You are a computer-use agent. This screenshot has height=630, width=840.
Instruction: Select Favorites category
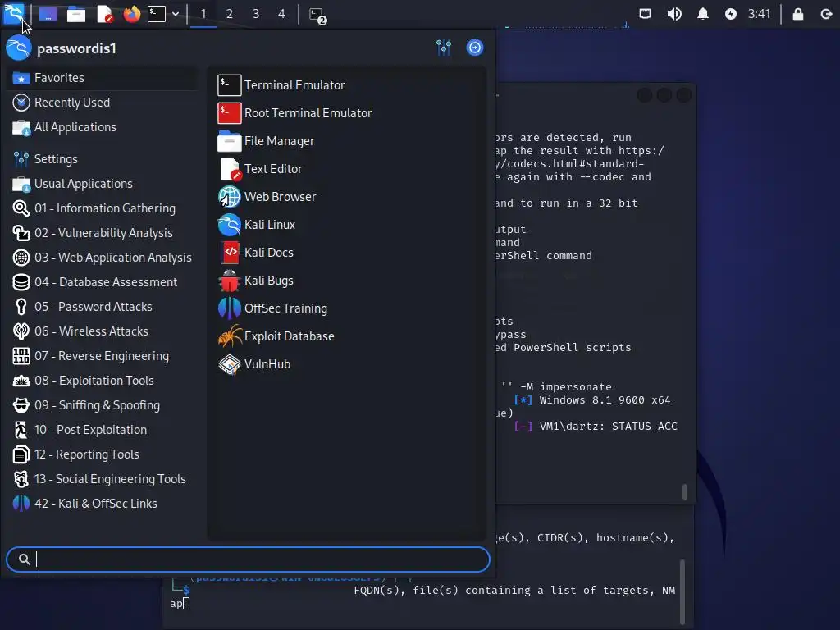(x=102, y=78)
